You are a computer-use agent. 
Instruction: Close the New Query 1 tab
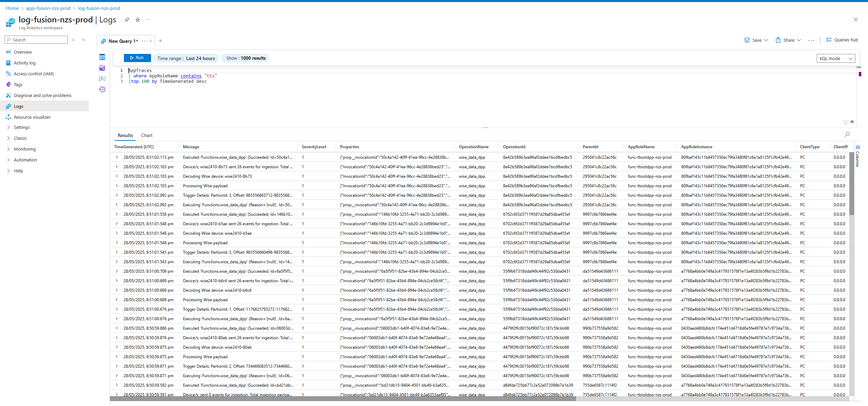coord(151,41)
